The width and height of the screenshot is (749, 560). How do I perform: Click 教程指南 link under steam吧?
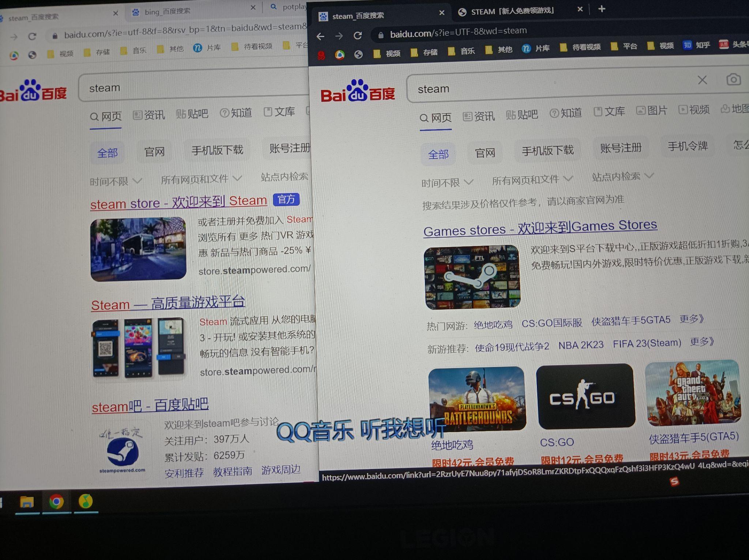pos(233,472)
